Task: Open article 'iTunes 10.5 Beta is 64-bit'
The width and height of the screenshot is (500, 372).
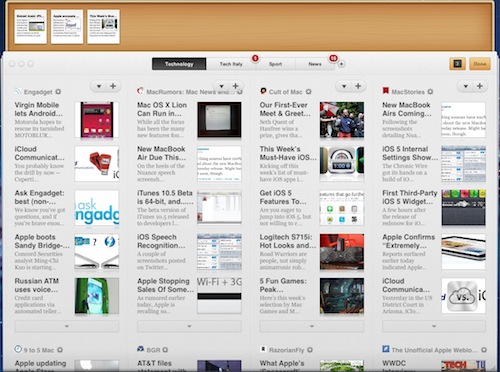Action: 165,197
